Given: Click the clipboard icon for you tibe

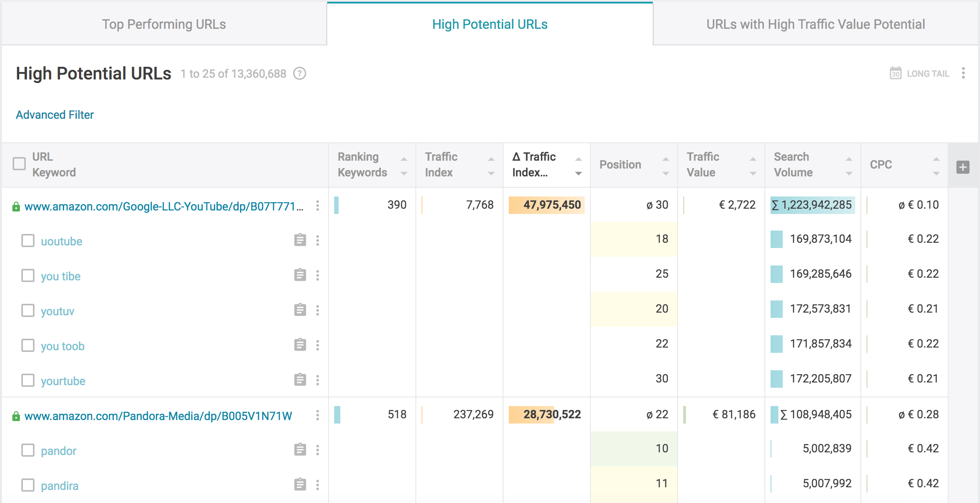Looking at the screenshot, I should click(x=300, y=275).
